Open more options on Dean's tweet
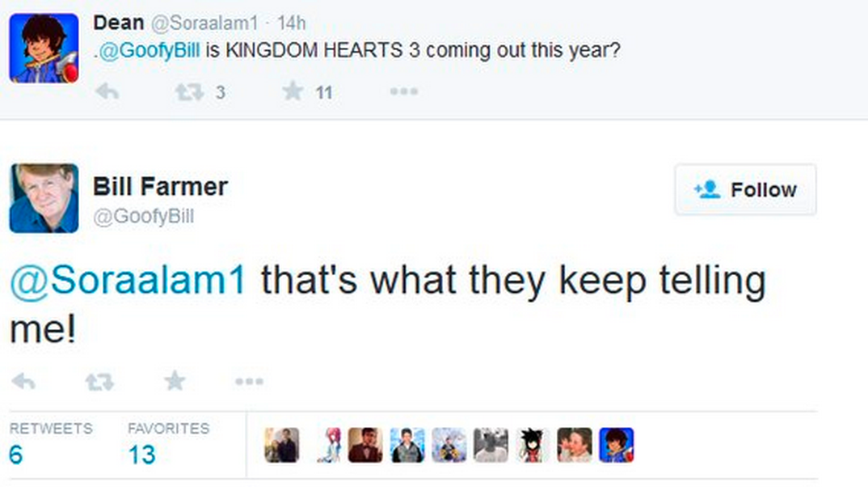This screenshot has width=868, height=487. 403,92
